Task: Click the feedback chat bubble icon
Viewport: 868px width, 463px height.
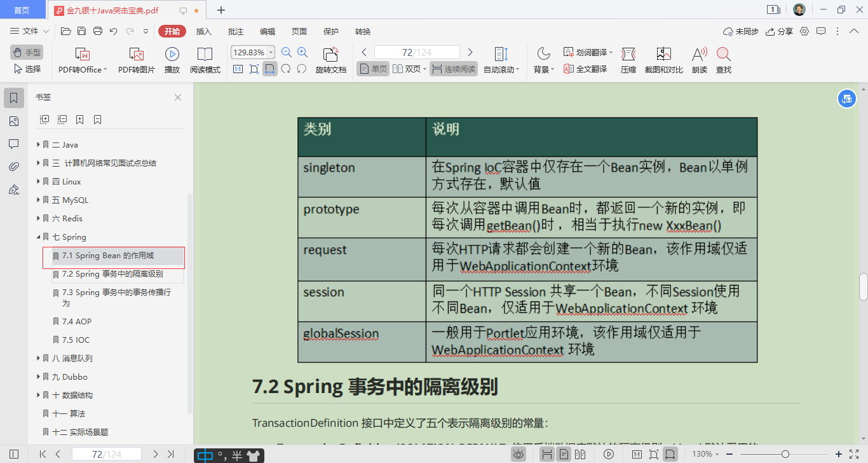Action: (821, 31)
